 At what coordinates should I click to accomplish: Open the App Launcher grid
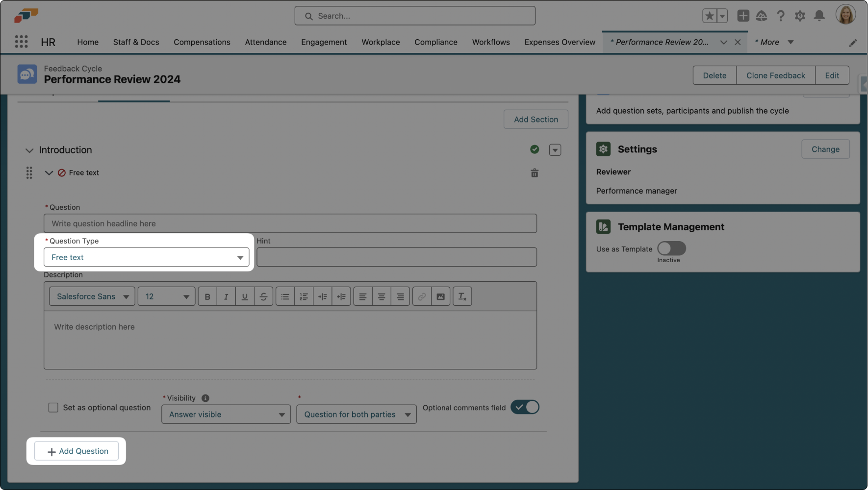coord(21,42)
